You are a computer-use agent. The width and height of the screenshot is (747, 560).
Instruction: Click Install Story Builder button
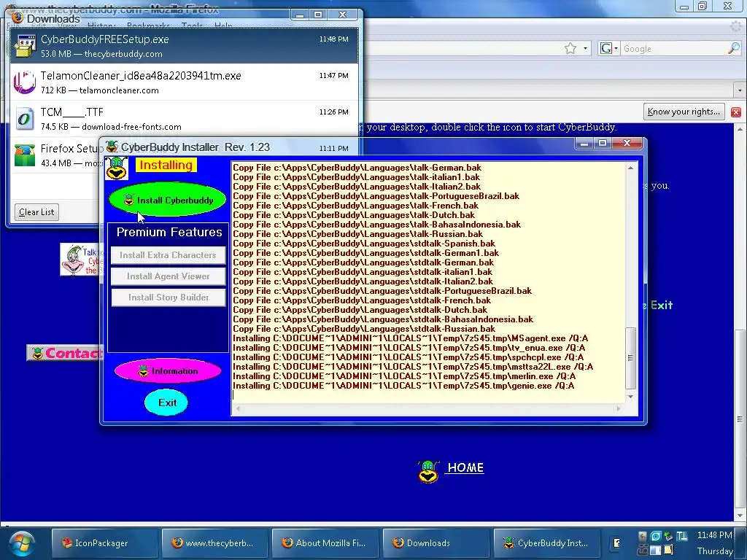169,297
